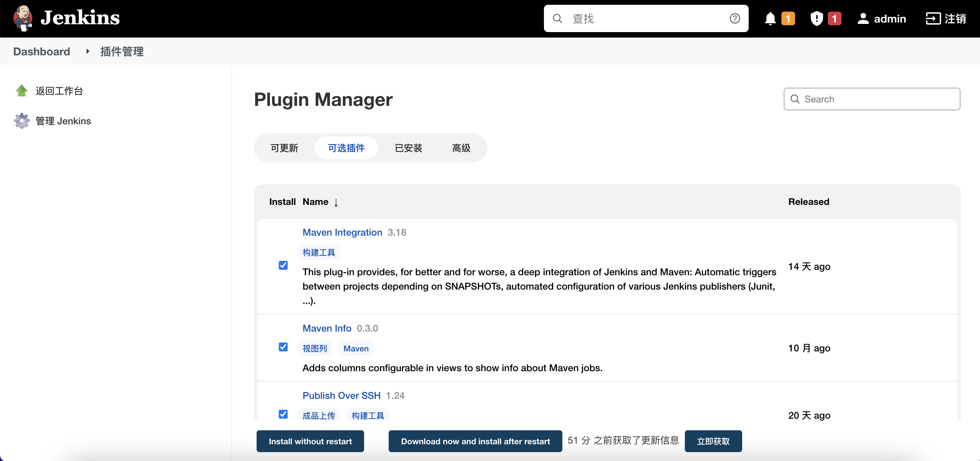Viewport: 980px width, 461px height.
Task: Open the security shield warning icon
Action: 817,18
